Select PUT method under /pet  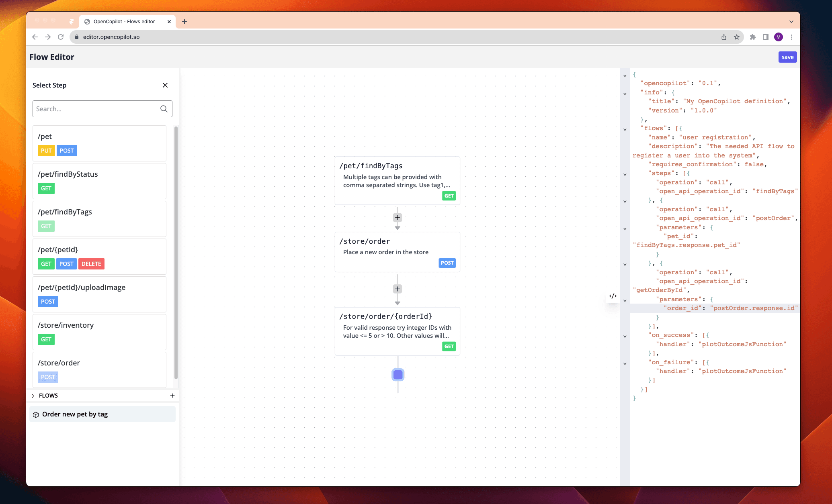click(46, 151)
